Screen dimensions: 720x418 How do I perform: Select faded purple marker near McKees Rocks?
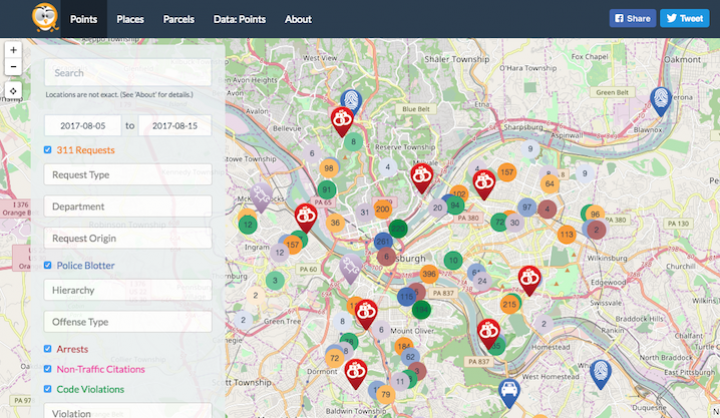(261, 197)
